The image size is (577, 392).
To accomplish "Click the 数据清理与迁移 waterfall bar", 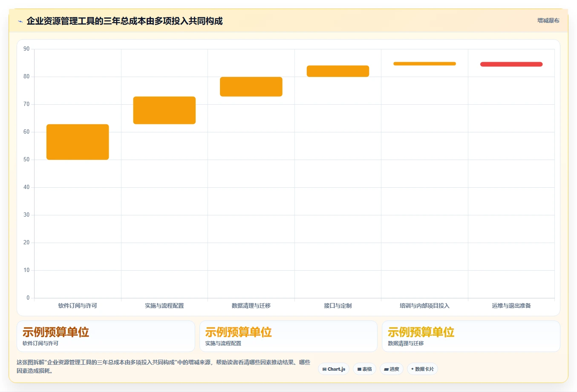I will [251, 87].
